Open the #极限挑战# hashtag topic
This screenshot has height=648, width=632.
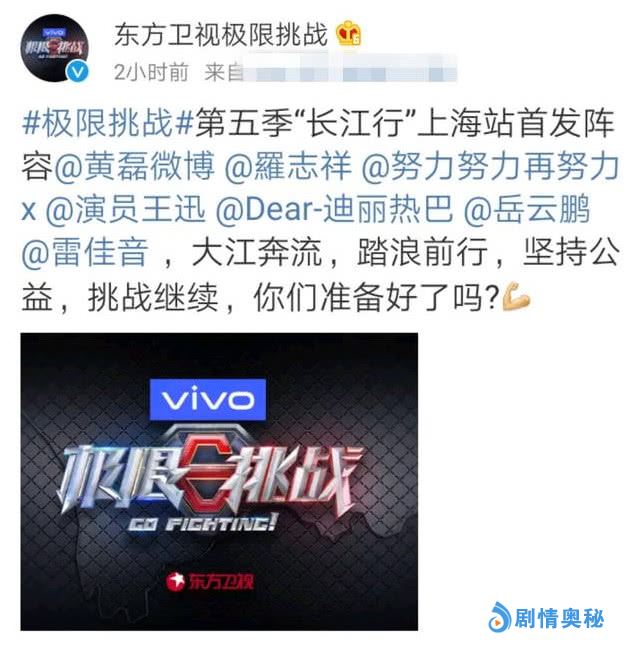(x=108, y=123)
